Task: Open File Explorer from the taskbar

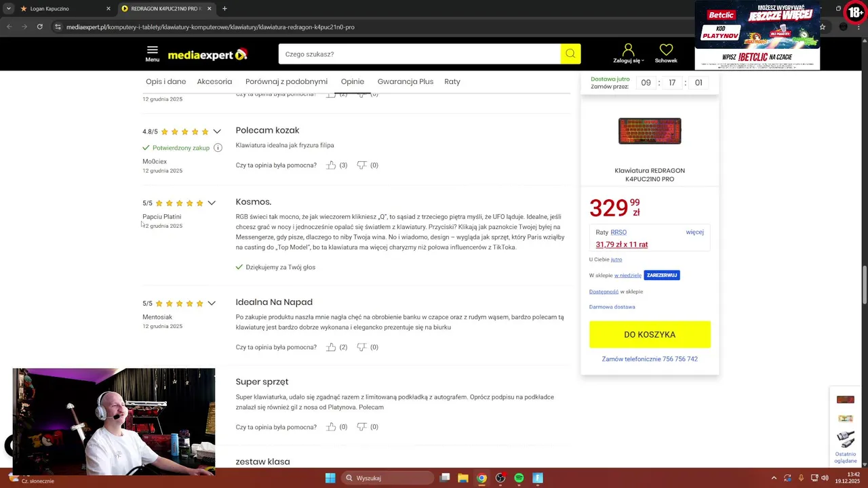Action: coord(462,478)
